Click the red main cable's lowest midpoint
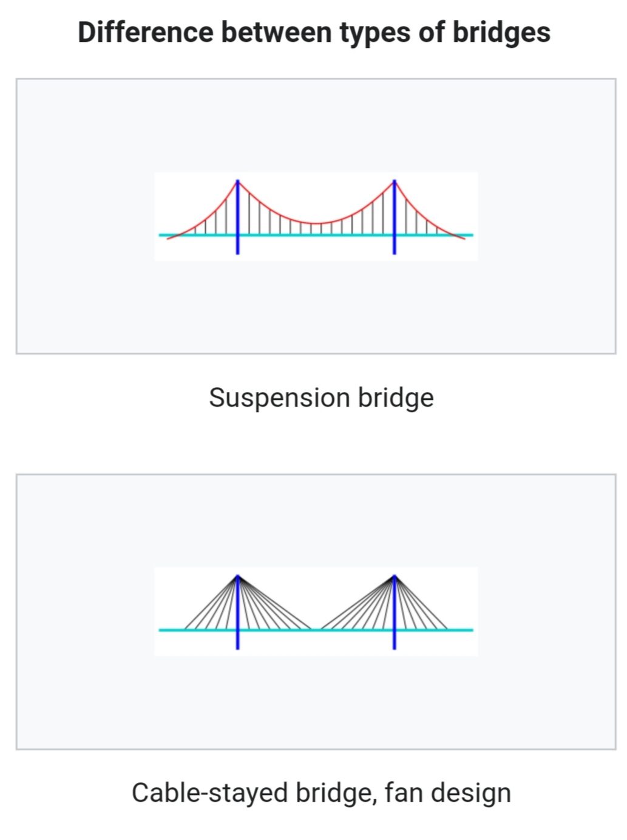 [x=316, y=223]
